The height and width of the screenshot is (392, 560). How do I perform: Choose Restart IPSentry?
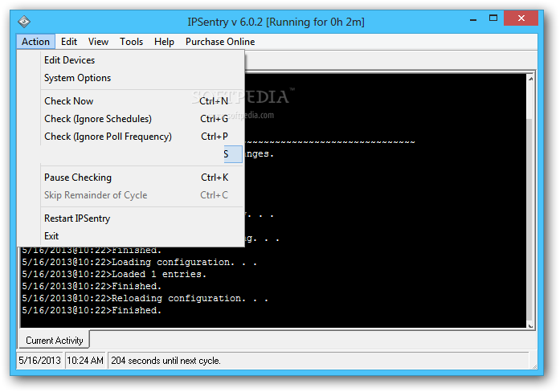131,218
